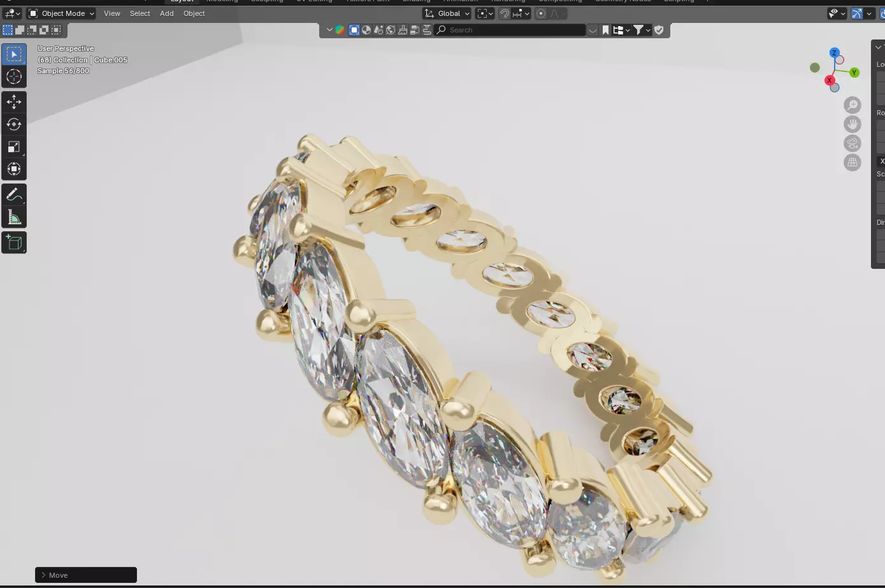
Task: Pick the Measure ruler tool
Action: pos(14,217)
